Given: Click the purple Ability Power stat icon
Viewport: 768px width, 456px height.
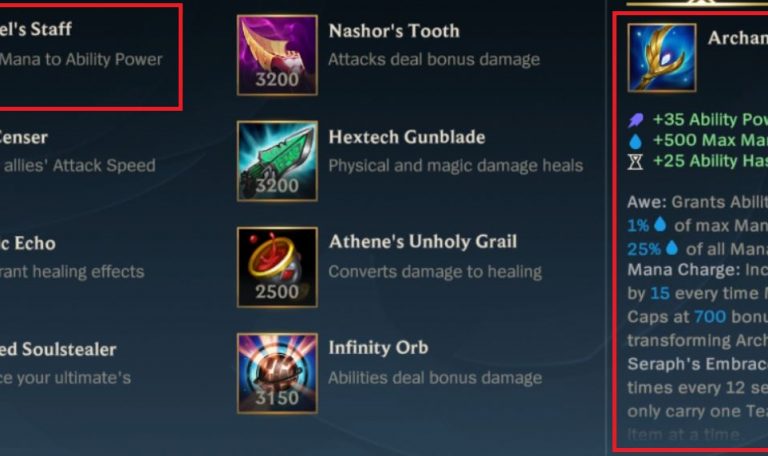Looking at the screenshot, I should point(636,120).
